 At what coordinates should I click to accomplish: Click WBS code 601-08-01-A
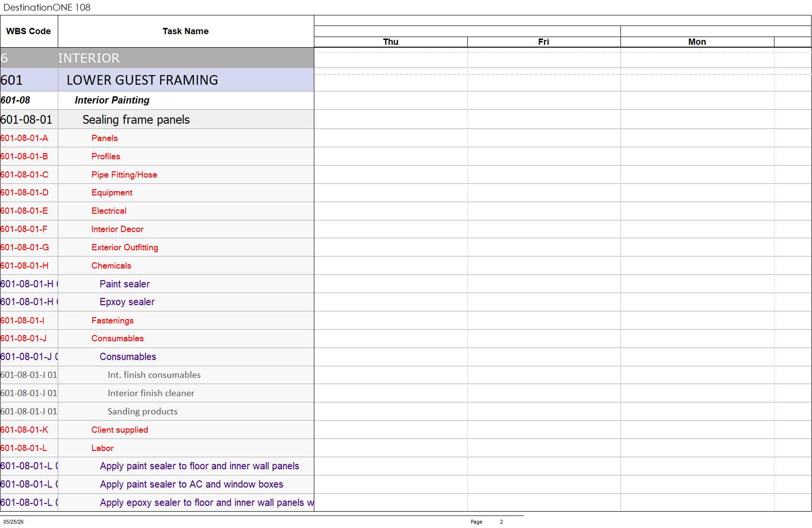point(24,138)
